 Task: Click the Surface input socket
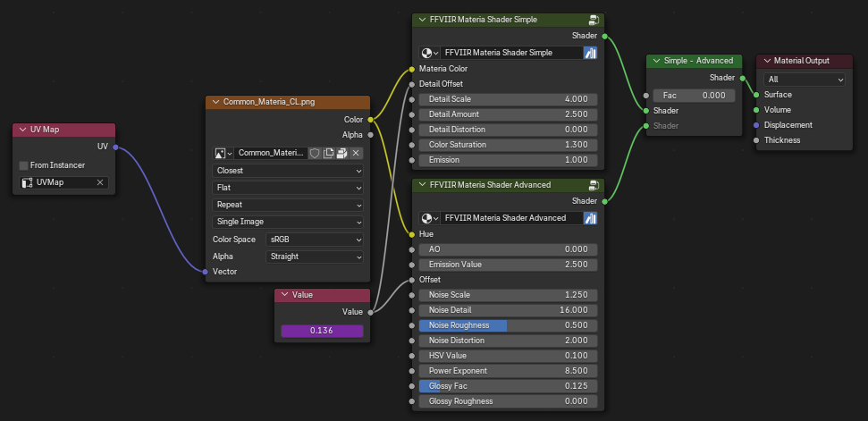pos(757,95)
